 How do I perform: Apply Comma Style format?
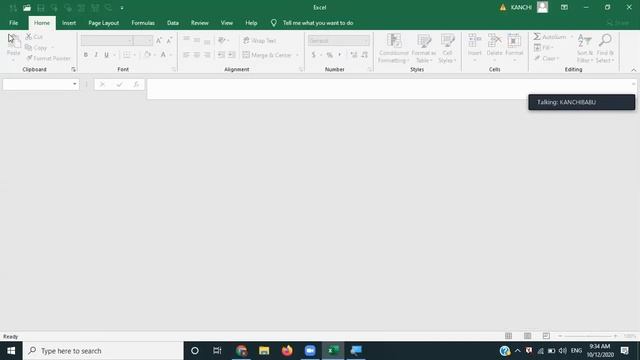point(340,55)
